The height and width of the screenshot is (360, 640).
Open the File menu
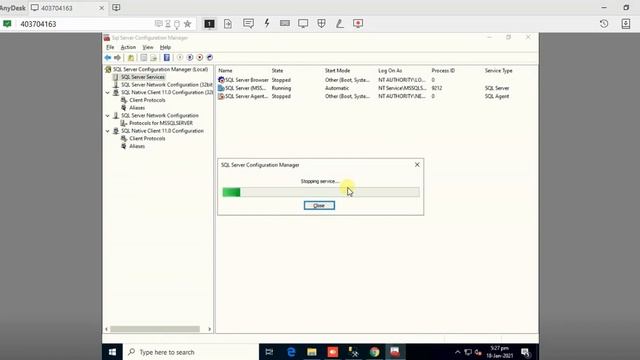click(x=110, y=47)
